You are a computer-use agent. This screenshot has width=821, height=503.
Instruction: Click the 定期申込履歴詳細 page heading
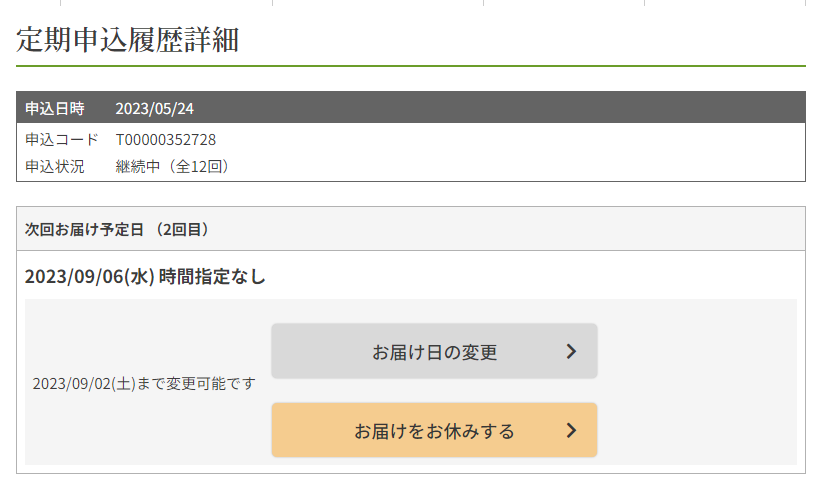point(127,41)
